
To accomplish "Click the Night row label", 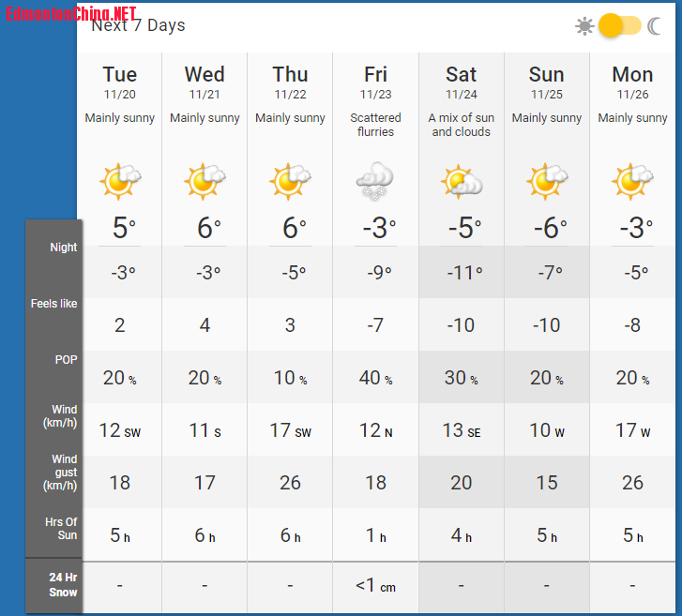I will click(64, 248).
